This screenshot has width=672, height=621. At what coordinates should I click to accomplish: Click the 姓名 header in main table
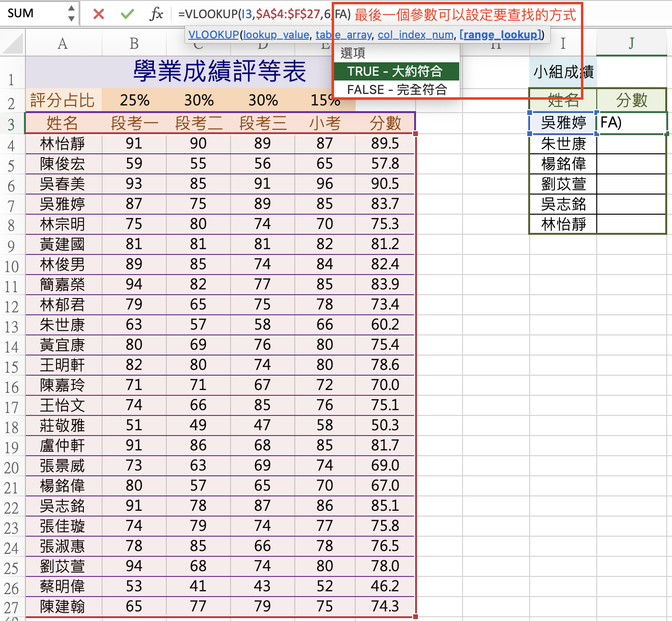click(63, 123)
